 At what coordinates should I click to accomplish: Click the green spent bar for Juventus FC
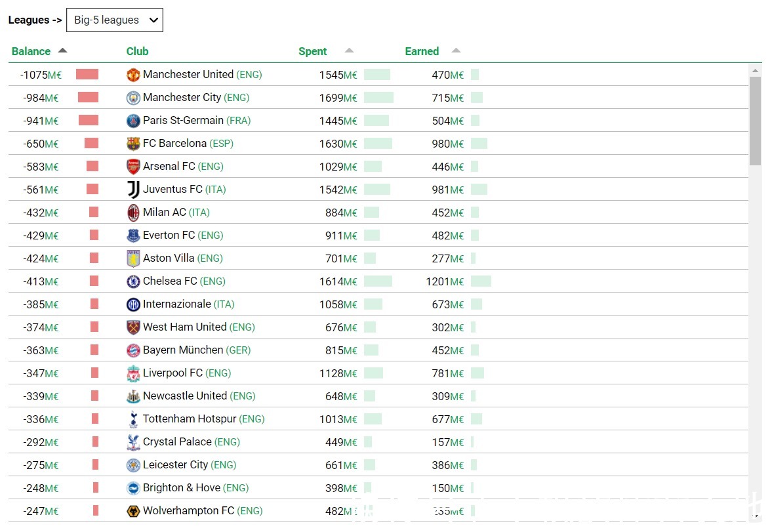tap(377, 189)
